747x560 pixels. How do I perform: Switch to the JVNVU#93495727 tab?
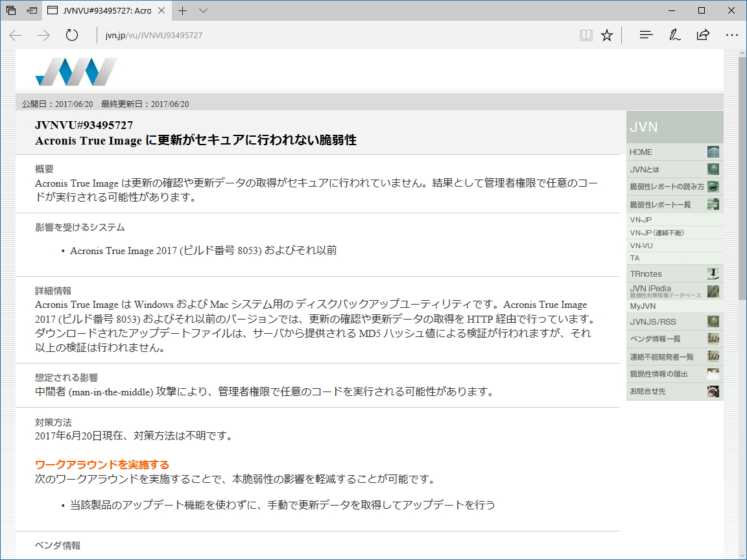pos(97,10)
